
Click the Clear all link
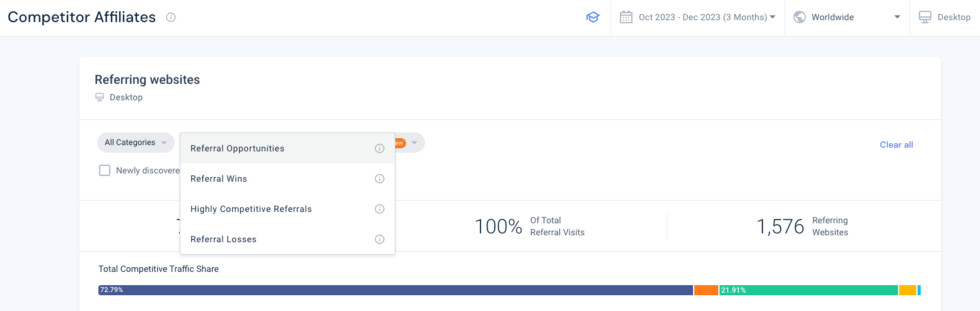click(x=896, y=145)
